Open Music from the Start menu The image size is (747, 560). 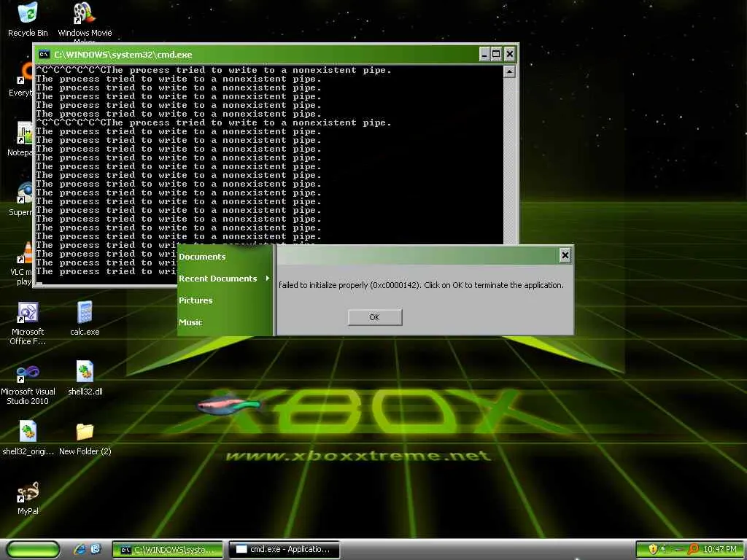[190, 322]
